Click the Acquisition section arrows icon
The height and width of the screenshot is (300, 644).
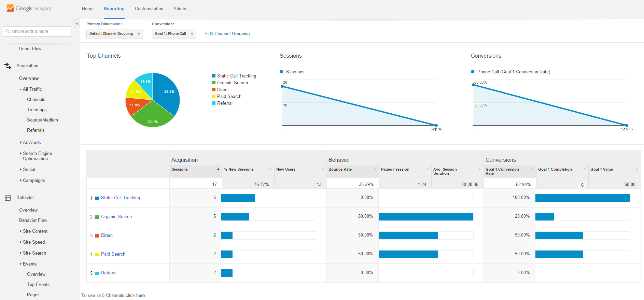point(8,66)
